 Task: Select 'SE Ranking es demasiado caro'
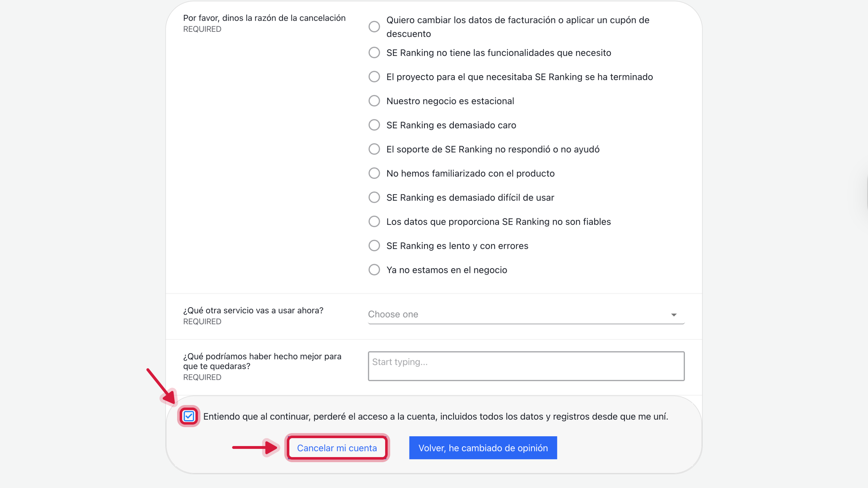(374, 125)
